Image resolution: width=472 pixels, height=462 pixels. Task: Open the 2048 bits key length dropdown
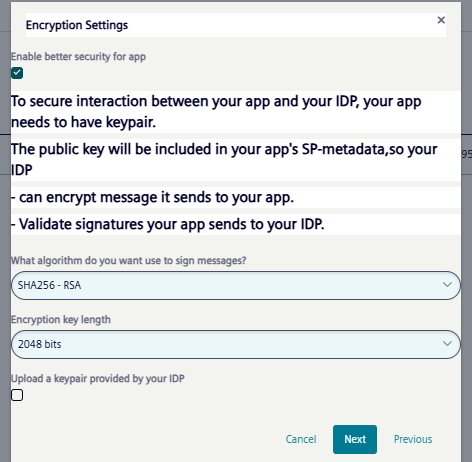[x=236, y=344]
